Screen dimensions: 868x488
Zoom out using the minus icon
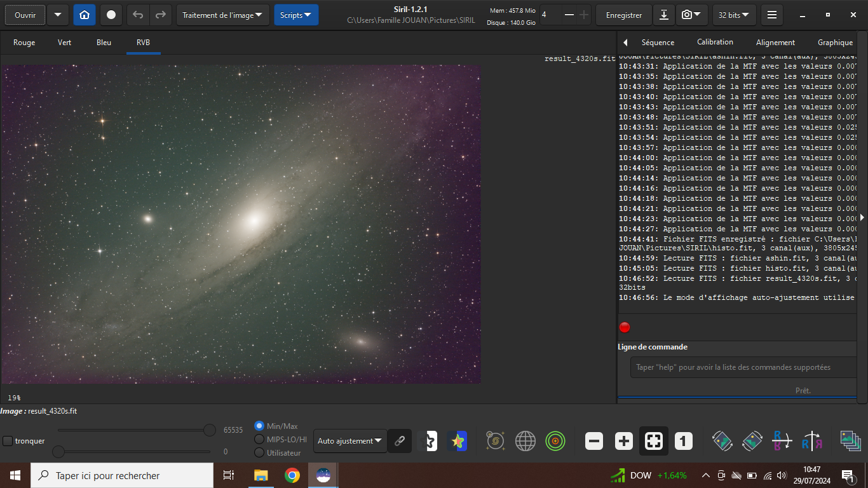tap(594, 441)
